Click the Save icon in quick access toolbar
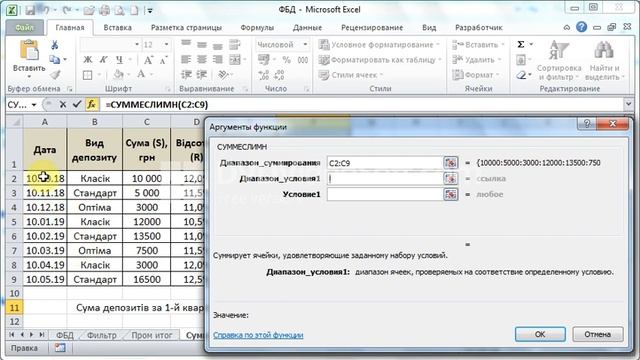 [x=30, y=10]
